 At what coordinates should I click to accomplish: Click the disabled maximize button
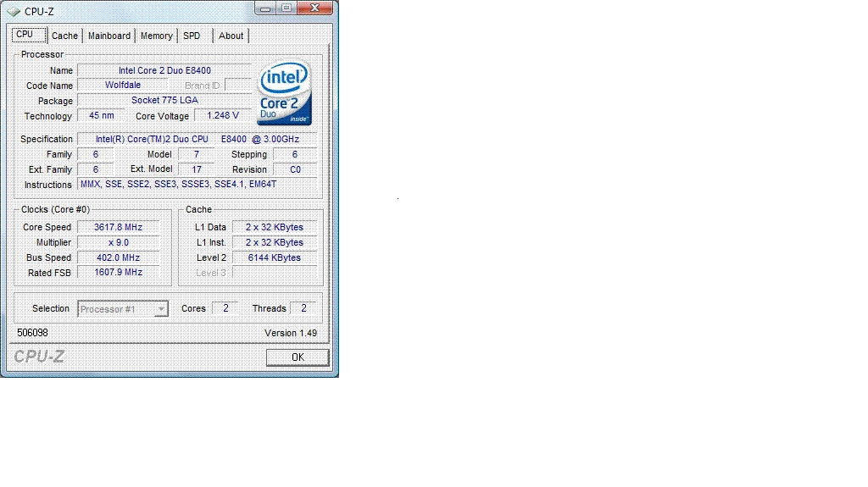click(x=287, y=8)
